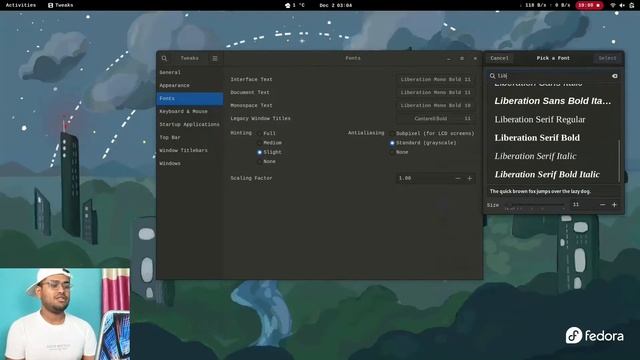This screenshot has height=360, width=640.
Task: Click Select in Pick a Font dialog
Action: [x=607, y=58]
